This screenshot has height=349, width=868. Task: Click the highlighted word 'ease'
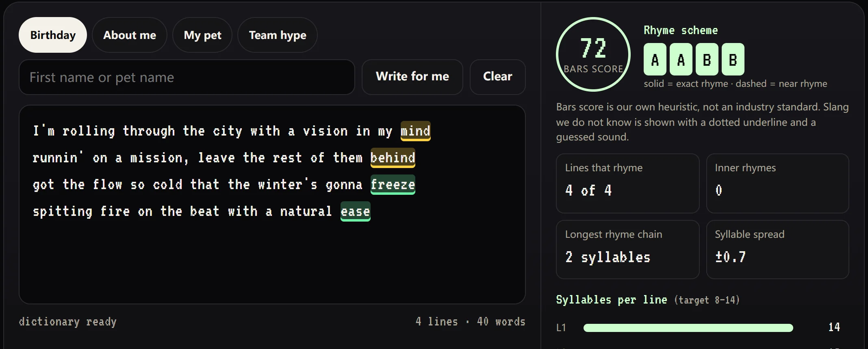[355, 211]
